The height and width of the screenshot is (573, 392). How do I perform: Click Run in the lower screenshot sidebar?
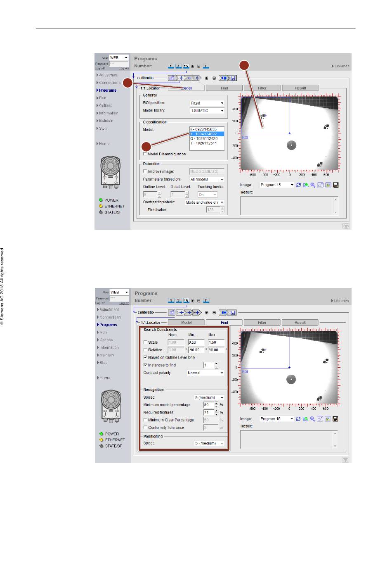coord(103,332)
